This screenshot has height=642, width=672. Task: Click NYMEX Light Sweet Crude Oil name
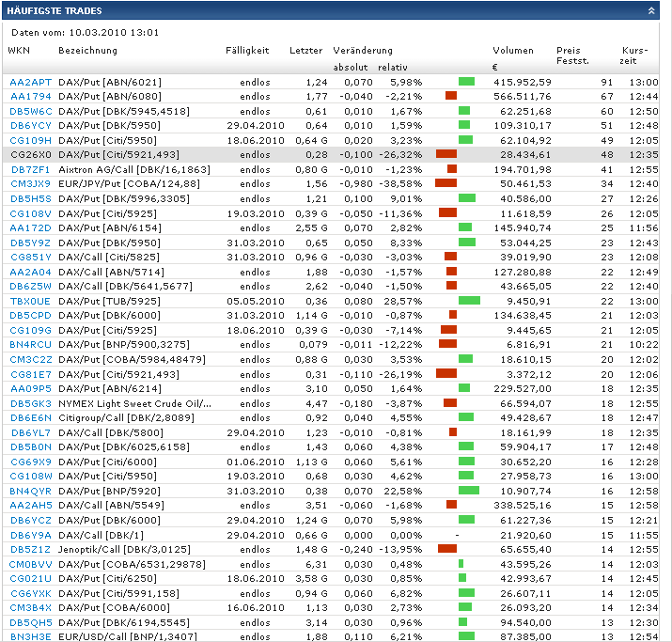[x=134, y=403]
